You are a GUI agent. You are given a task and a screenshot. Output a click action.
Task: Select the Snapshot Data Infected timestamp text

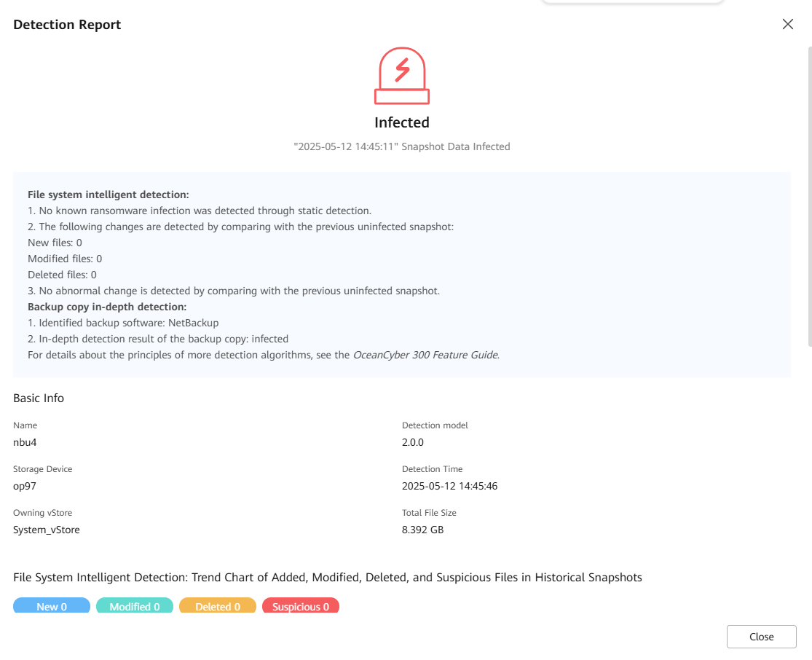[x=401, y=146]
